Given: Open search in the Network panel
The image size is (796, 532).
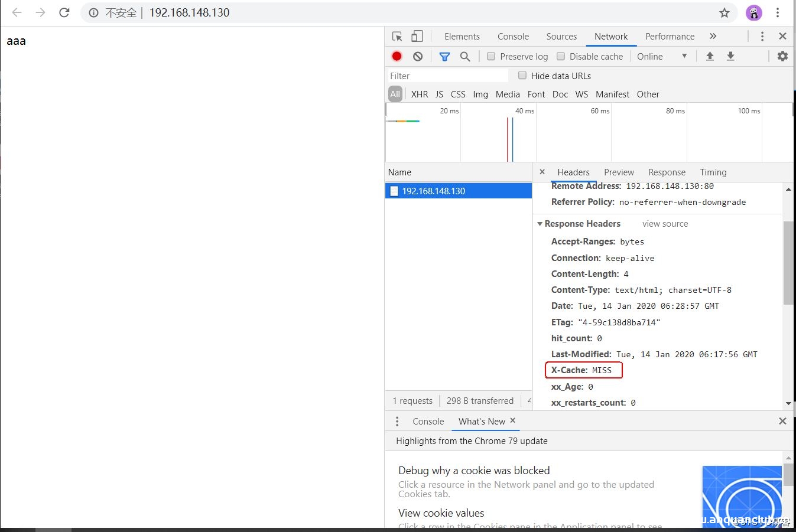Looking at the screenshot, I should (x=465, y=56).
